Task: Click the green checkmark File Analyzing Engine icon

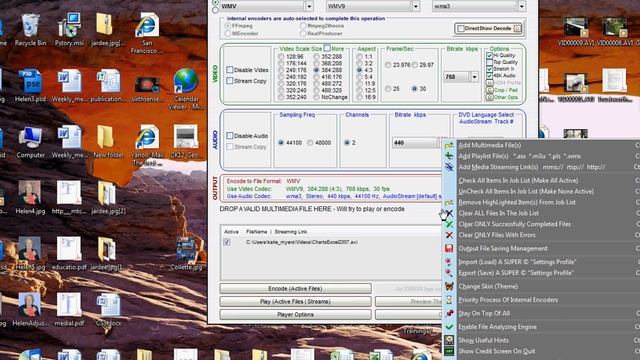Action: click(x=449, y=327)
